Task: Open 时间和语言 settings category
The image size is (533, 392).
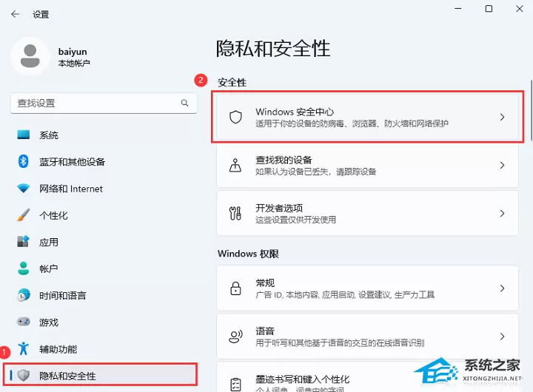Action: [104, 295]
